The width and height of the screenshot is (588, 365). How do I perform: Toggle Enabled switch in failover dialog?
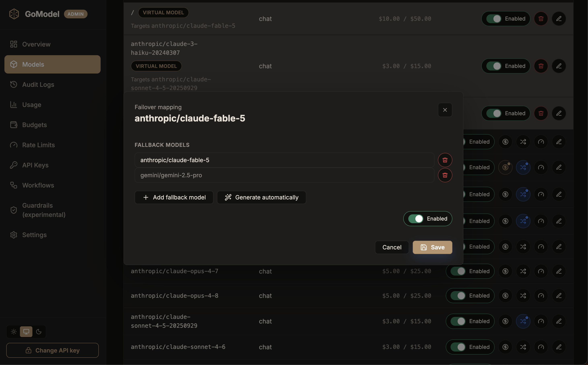tap(427, 219)
